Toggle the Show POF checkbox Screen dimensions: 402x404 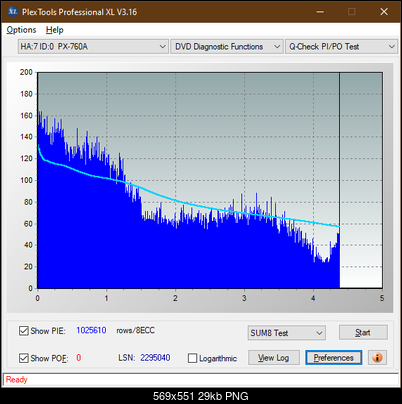24,358
